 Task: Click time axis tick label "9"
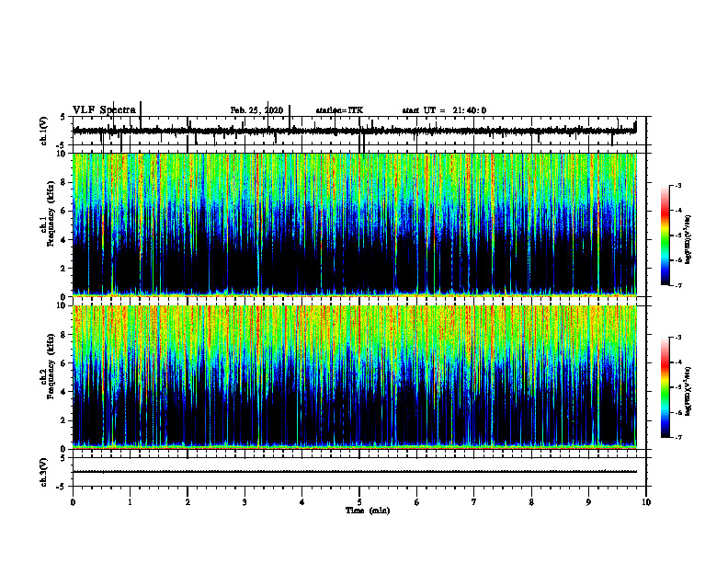(588, 502)
